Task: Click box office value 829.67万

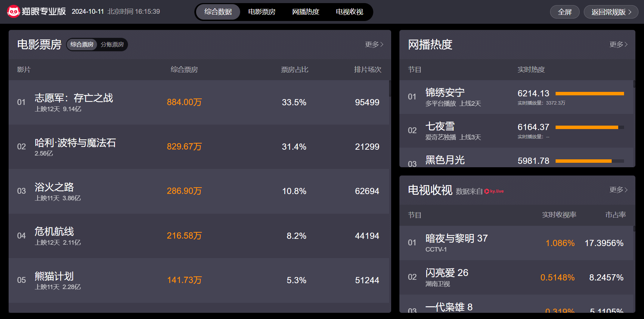Action: (x=184, y=147)
